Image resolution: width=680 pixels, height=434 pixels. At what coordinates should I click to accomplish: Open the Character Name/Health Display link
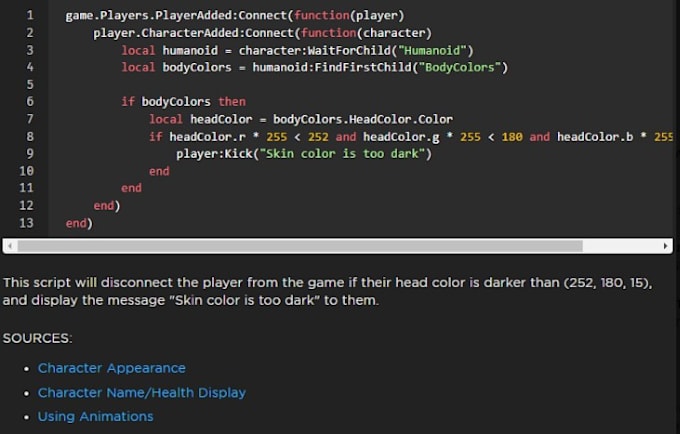tap(142, 392)
